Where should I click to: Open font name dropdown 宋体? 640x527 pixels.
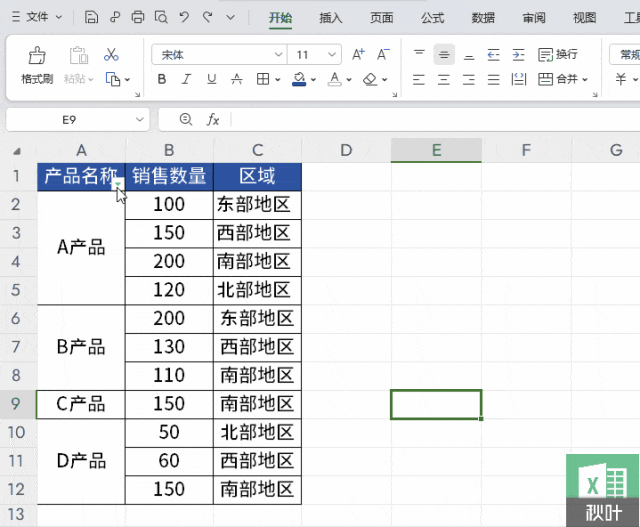pyautogui.click(x=278, y=54)
